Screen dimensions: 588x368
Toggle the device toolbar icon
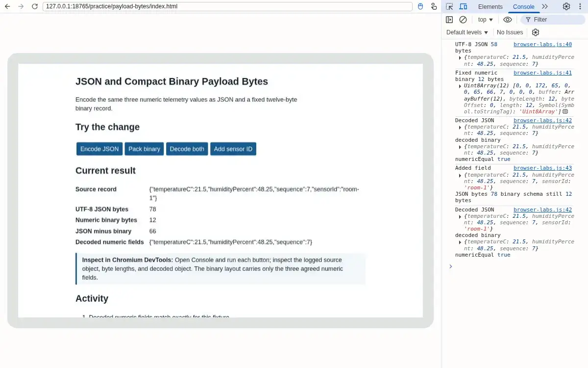click(463, 6)
